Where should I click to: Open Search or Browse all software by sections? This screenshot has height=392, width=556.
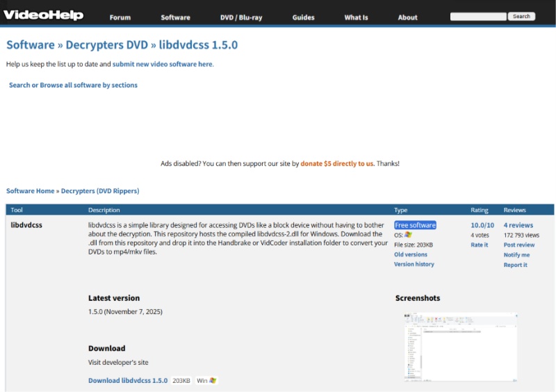tap(73, 85)
